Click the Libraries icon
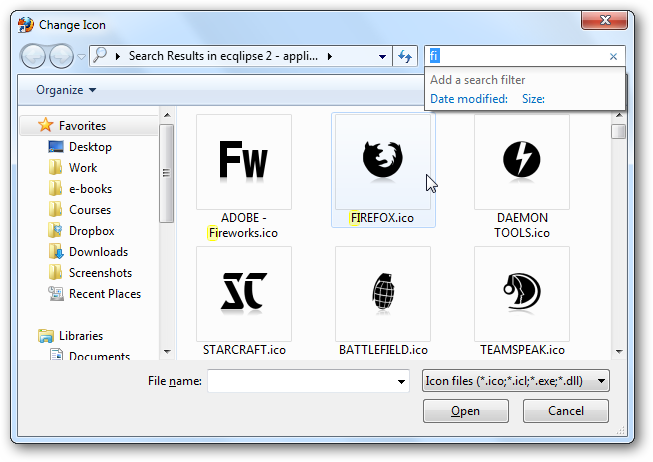 (46, 336)
